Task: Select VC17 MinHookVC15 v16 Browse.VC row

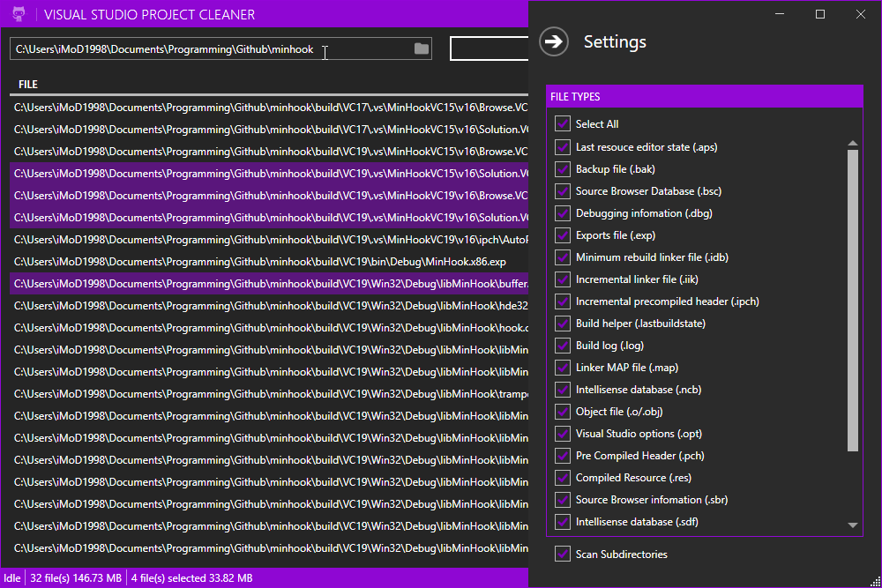Action: (269, 108)
